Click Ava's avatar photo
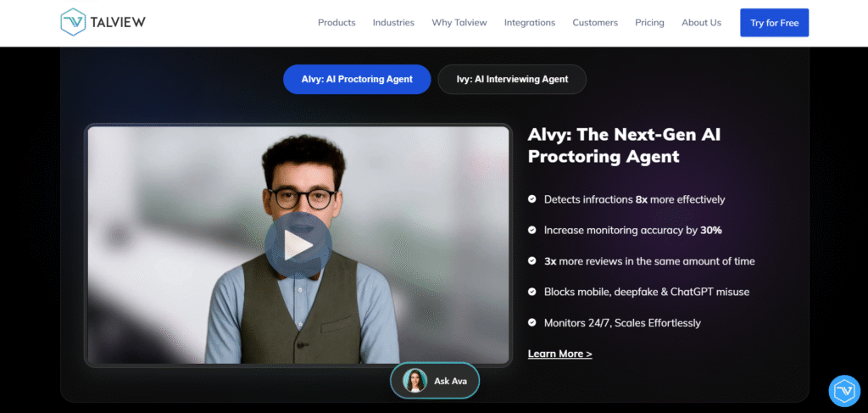 click(415, 381)
